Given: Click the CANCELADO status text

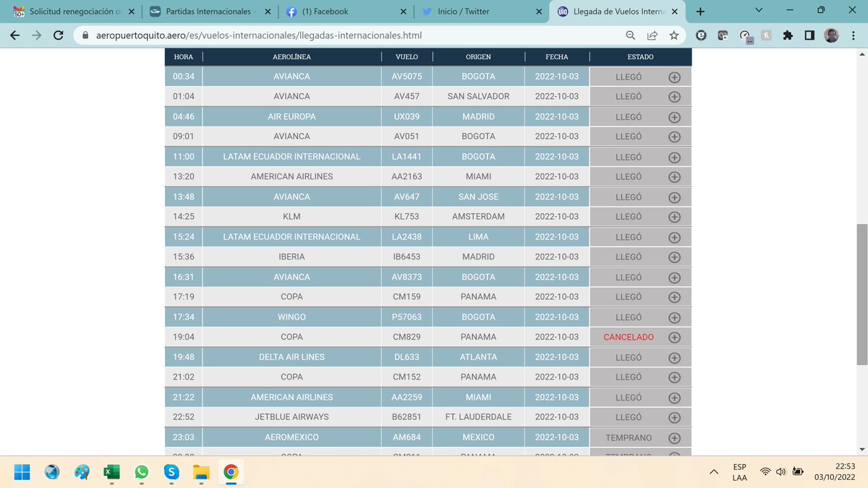Looking at the screenshot, I should click(x=629, y=338).
